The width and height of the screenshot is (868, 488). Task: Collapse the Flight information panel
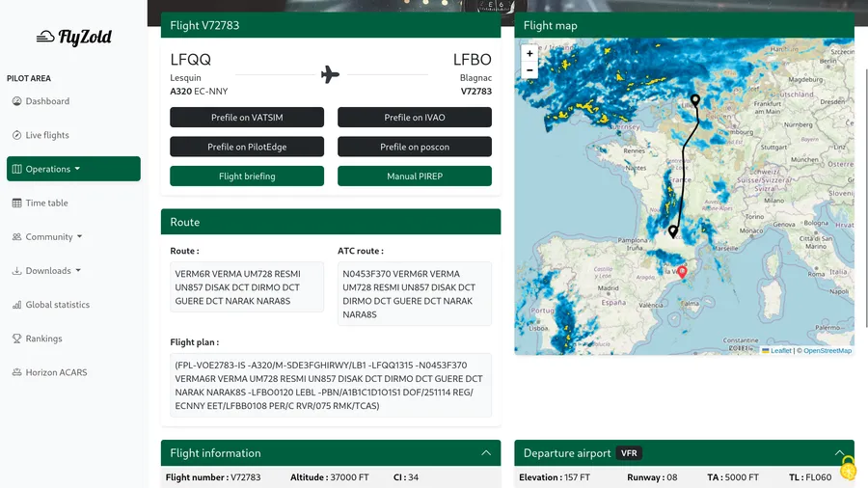click(485, 452)
